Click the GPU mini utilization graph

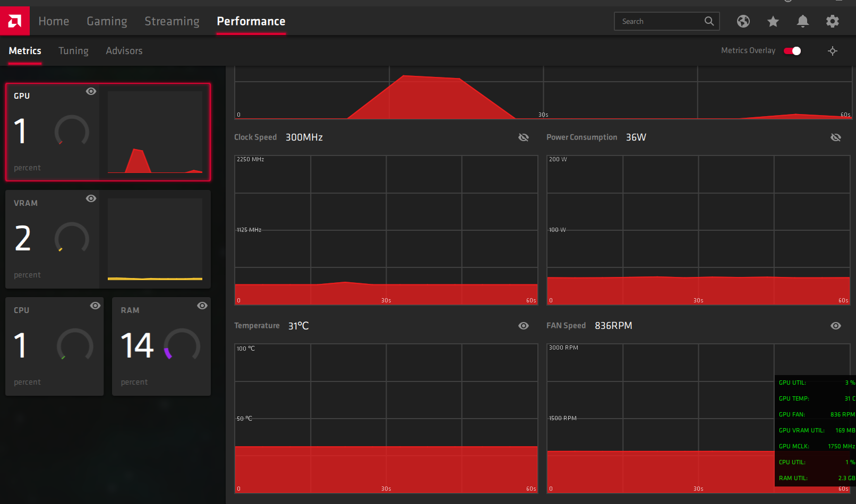click(x=155, y=132)
